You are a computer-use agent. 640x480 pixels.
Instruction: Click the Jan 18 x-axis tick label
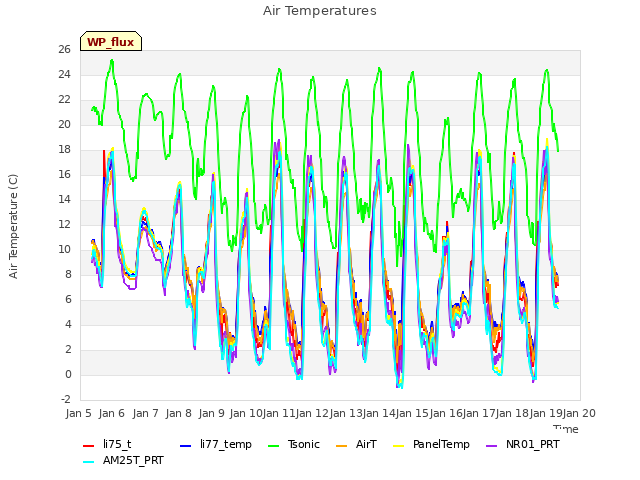[512, 413]
